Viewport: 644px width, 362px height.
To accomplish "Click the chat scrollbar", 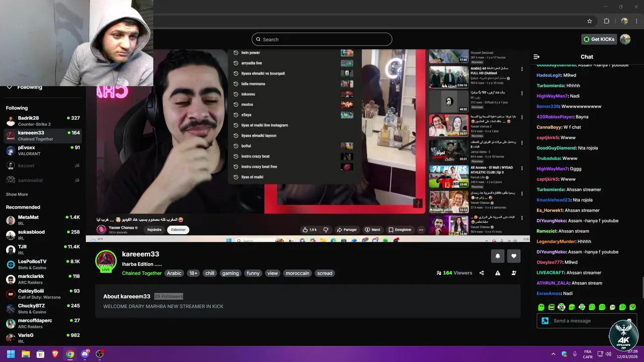I will coord(642,287).
